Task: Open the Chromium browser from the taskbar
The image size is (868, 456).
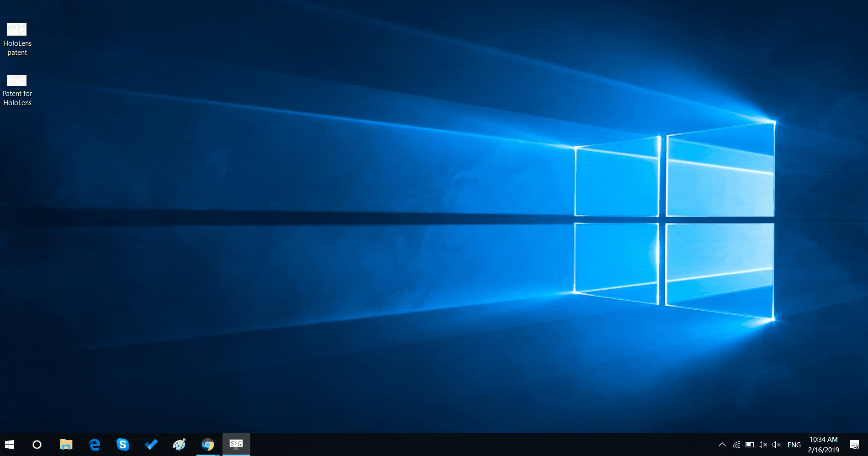Action: [x=207, y=445]
